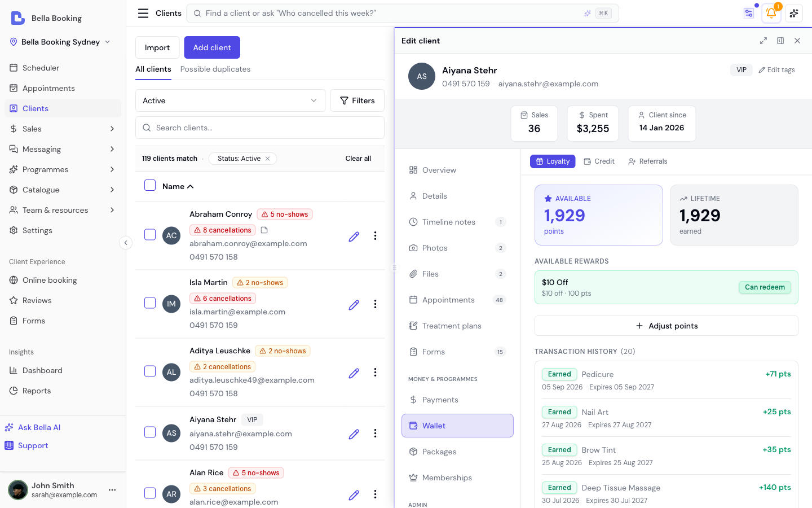Expand the Programmes menu in sidebar
Viewport: 812px width, 508px height.
tap(63, 169)
